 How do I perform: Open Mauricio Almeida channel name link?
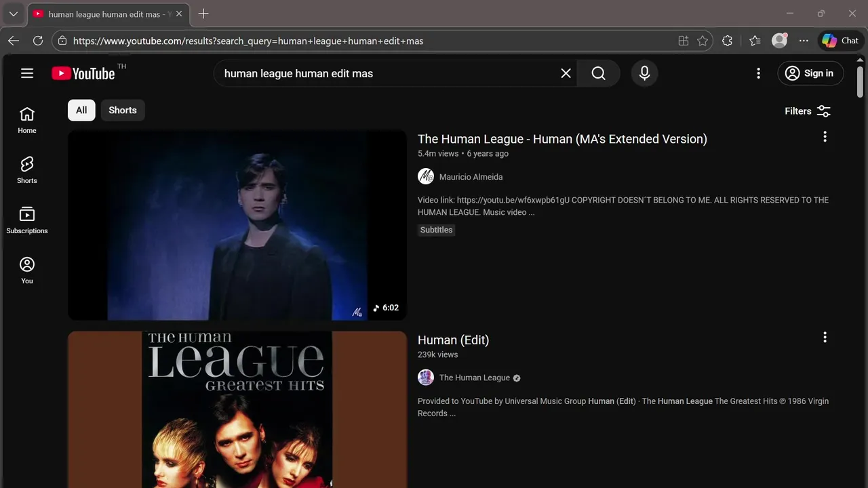[471, 177]
